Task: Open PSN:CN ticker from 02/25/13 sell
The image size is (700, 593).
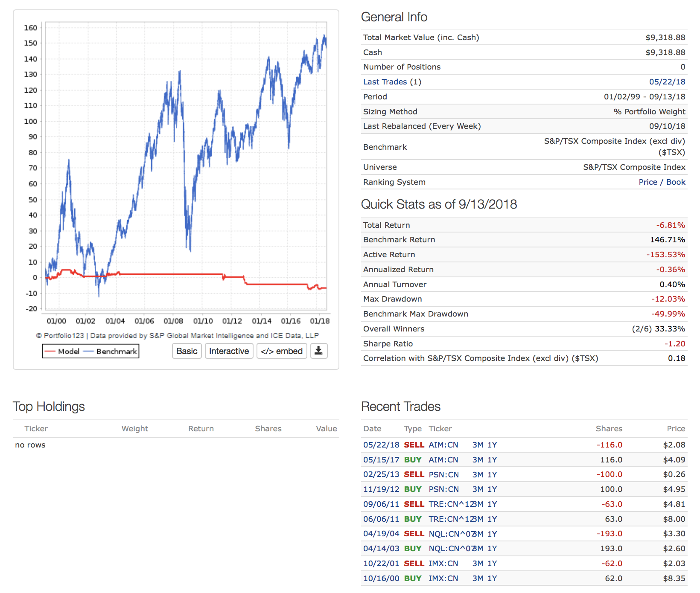Action: point(443,475)
